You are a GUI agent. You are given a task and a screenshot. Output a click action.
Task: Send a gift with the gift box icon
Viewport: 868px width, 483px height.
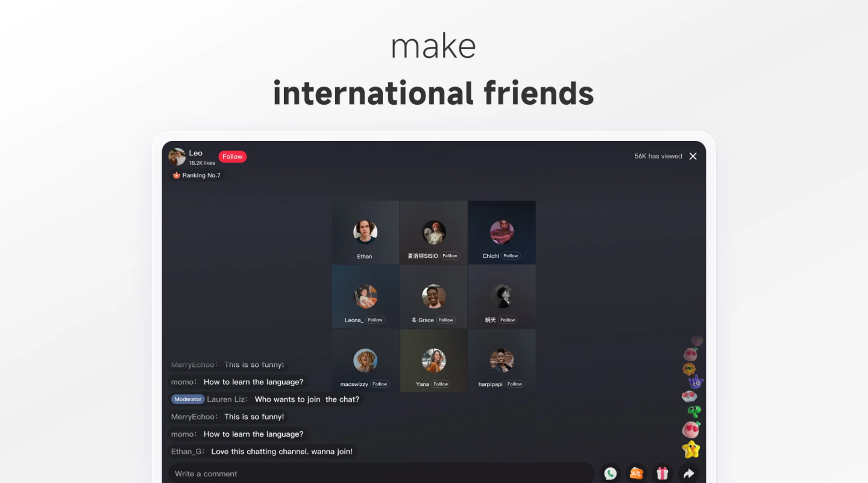[662, 473]
